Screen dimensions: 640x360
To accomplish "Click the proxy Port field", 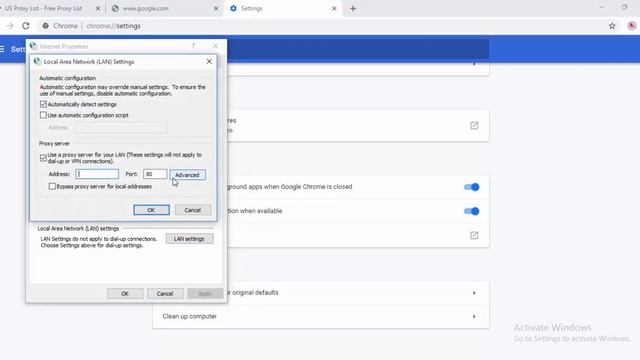I will coord(155,174).
